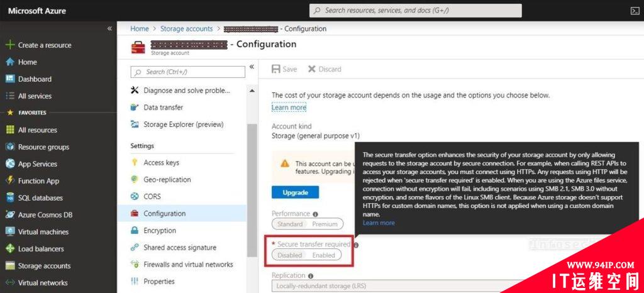Click the Azure Cosmos DB planet icon
This screenshot has height=293, width=644.
pos(10,214)
